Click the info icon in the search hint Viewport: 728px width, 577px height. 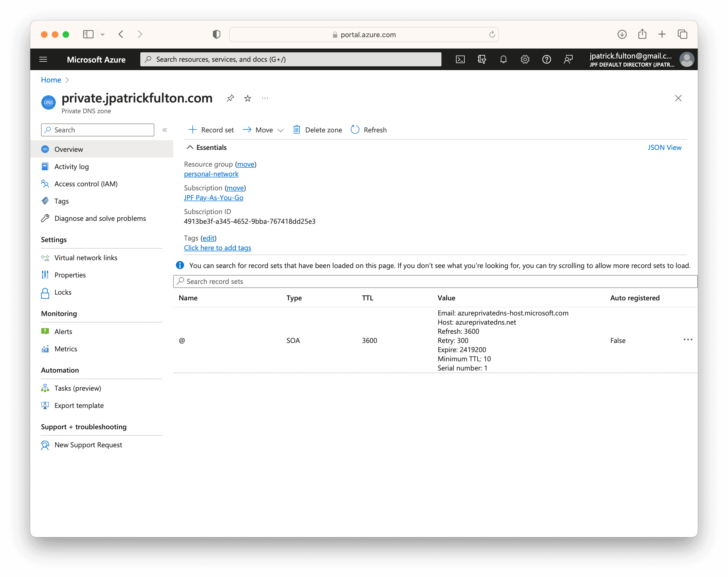click(x=180, y=265)
